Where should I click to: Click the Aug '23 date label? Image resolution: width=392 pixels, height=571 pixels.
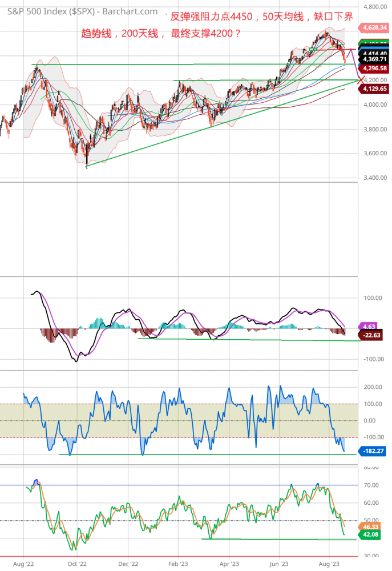point(329,564)
